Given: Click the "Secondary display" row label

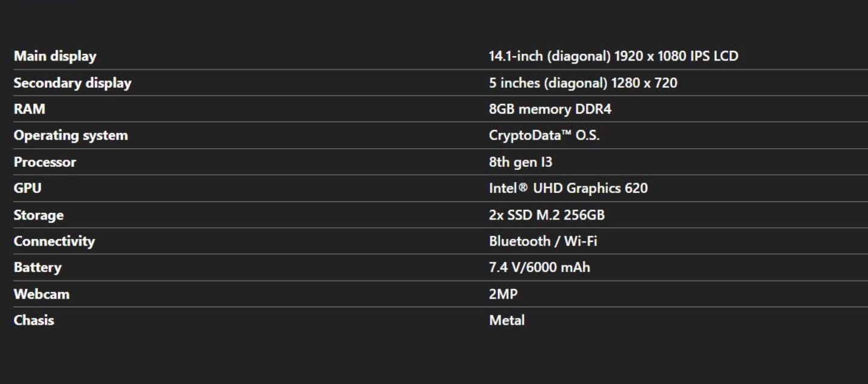Looking at the screenshot, I should 73,83.
